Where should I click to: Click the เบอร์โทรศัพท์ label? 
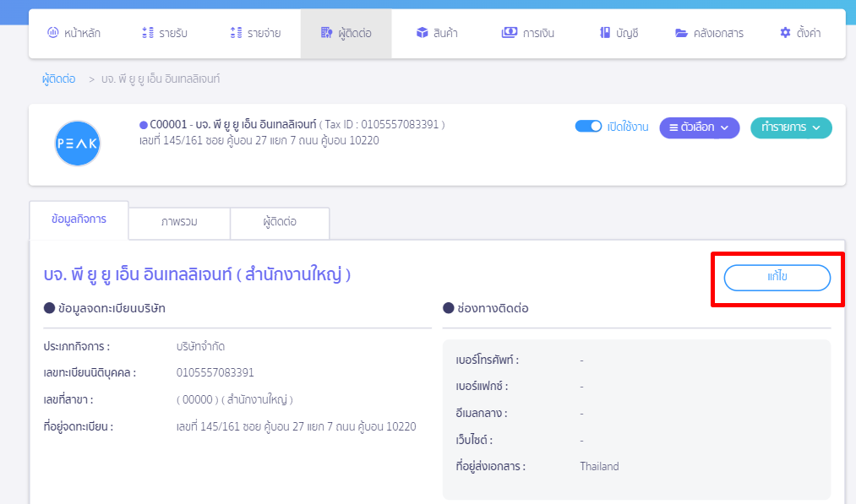pos(487,360)
